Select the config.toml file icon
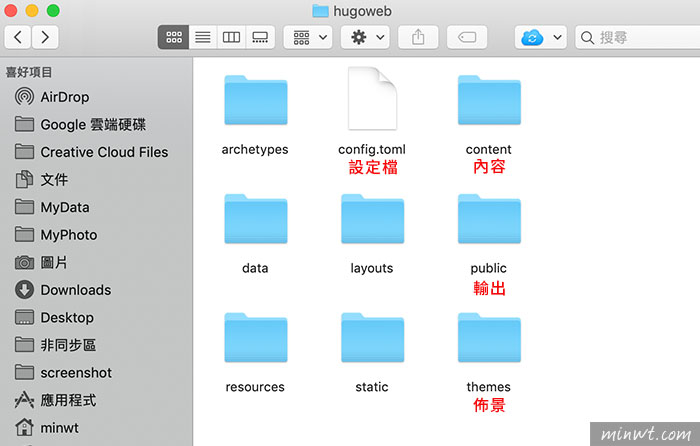700x446 pixels. tap(372, 99)
